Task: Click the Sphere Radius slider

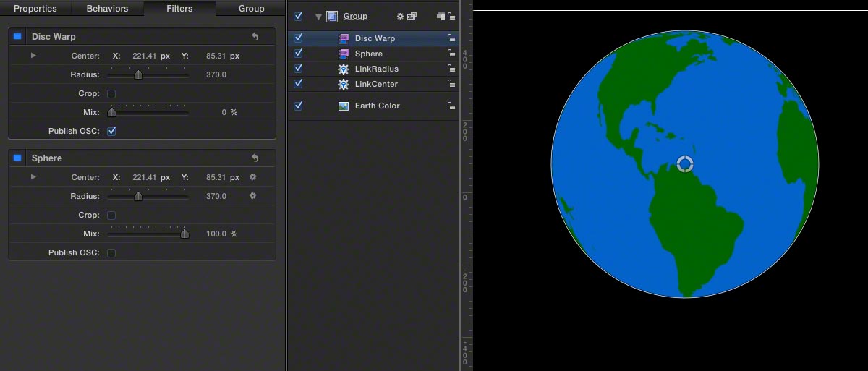Action: pos(148,196)
